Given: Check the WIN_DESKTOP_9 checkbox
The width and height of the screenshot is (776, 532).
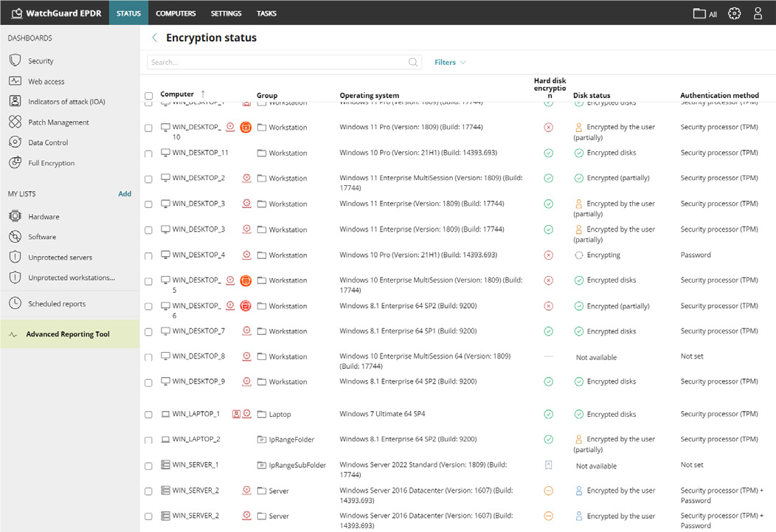Looking at the screenshot, I should (x=148, y=382).
